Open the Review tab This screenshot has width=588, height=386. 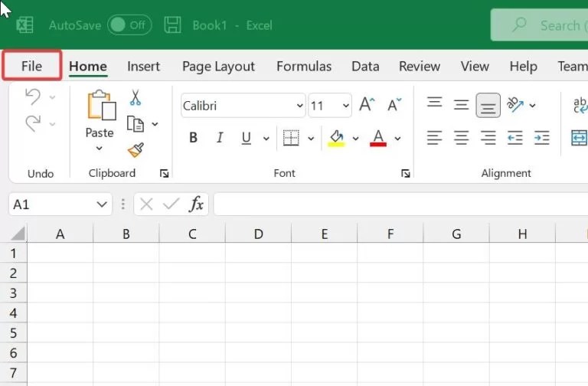click(420, 67)
